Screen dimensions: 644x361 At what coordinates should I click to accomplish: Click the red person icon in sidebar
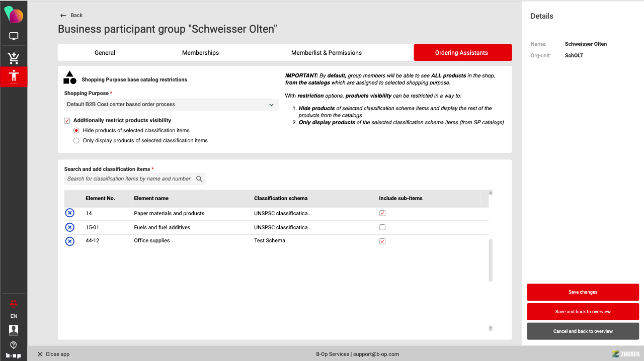[x=14, y=76]
